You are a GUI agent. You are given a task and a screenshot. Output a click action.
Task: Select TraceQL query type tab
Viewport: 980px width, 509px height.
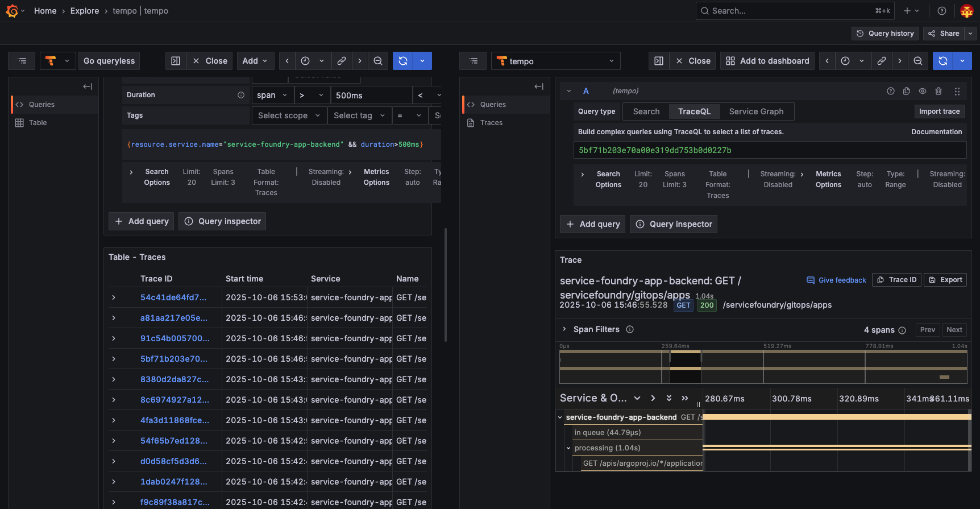tap(694, 111)
